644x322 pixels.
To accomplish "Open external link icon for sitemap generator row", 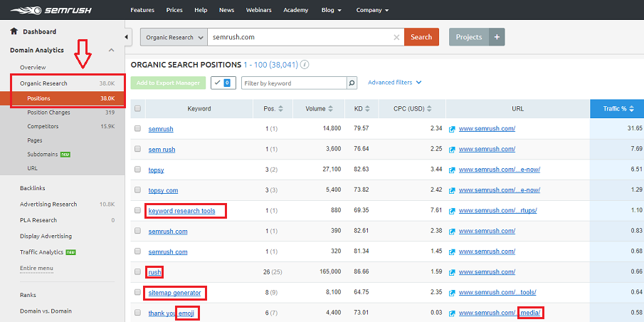I will point(452,293).
